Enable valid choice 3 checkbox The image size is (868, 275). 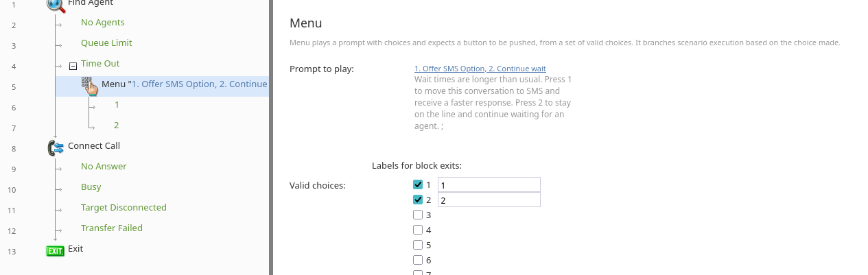click(418, 215)
